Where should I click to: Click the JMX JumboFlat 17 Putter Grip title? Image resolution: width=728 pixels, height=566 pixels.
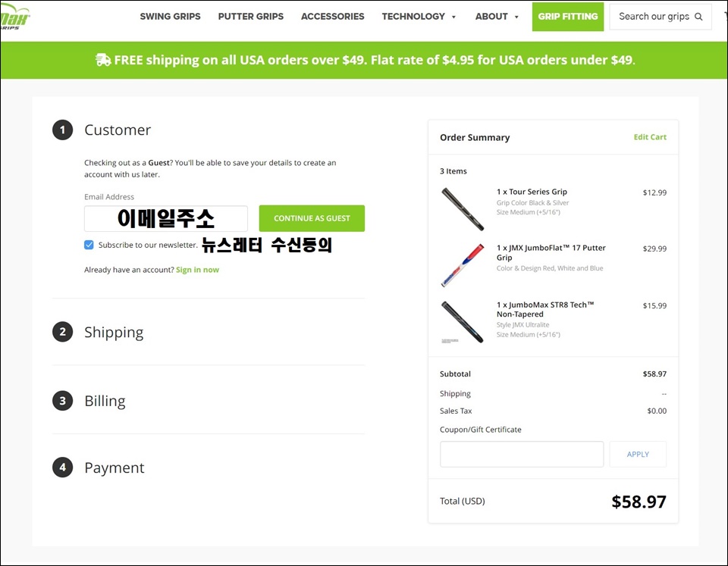tap(551, 253)
